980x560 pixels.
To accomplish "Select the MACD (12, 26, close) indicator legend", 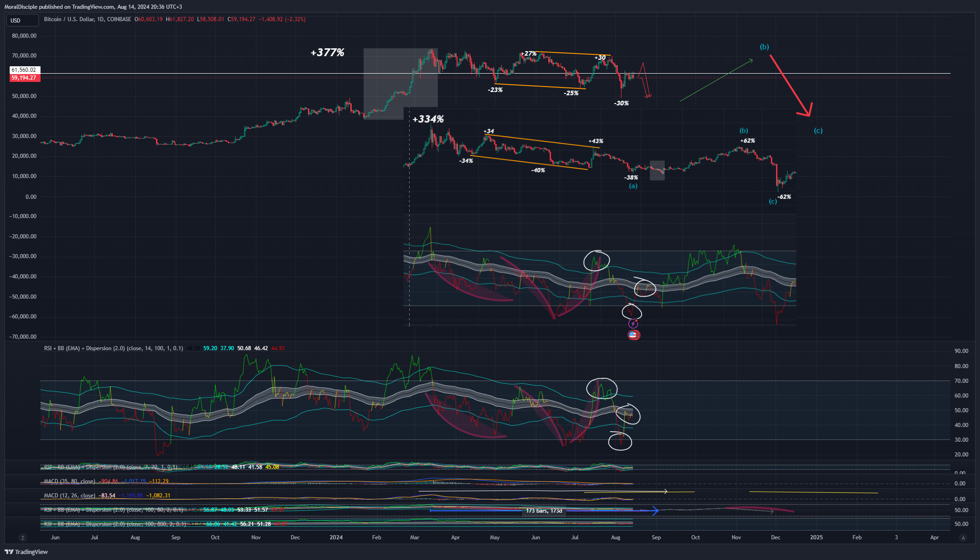I will point(70,496).
